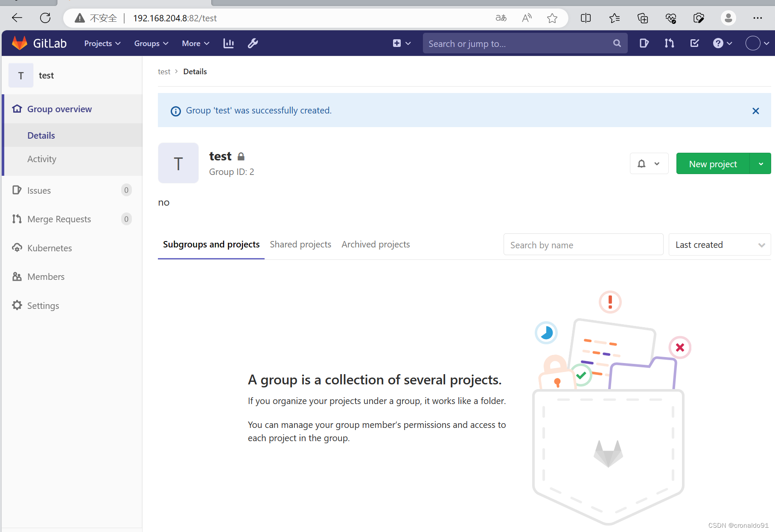Image resolution: width=775 pixels, height=532 pixels.
Task: Click the search magnifier icon
Action: coord(617,43)
